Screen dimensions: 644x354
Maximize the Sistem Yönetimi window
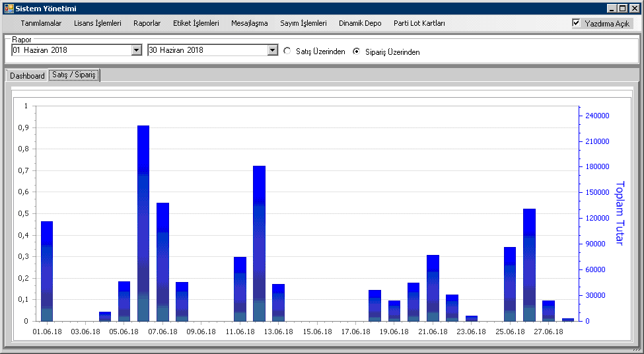[622, 8]
